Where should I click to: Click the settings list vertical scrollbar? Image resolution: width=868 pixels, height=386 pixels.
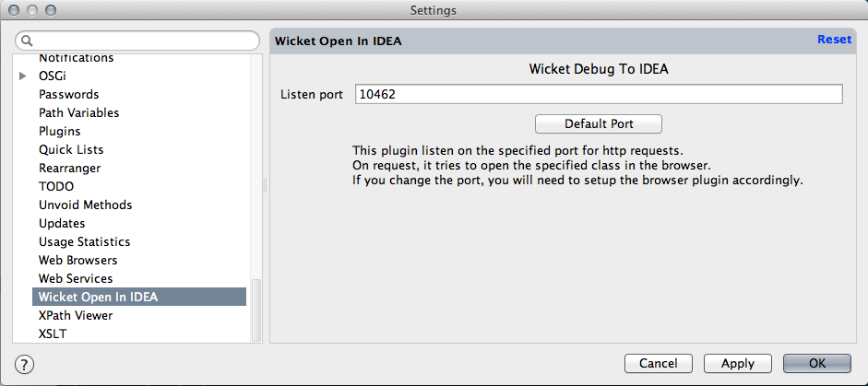coord(256,310)
